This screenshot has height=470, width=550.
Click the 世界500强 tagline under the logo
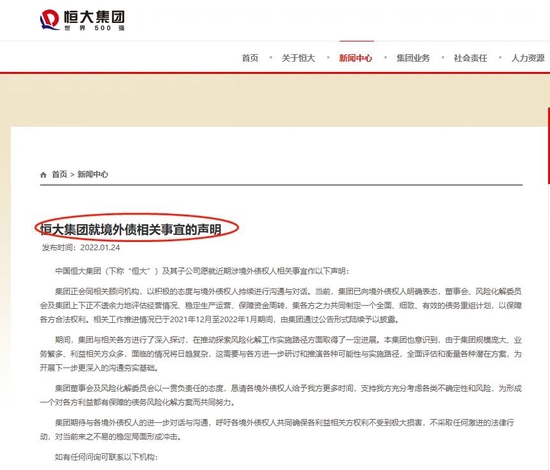94,28
